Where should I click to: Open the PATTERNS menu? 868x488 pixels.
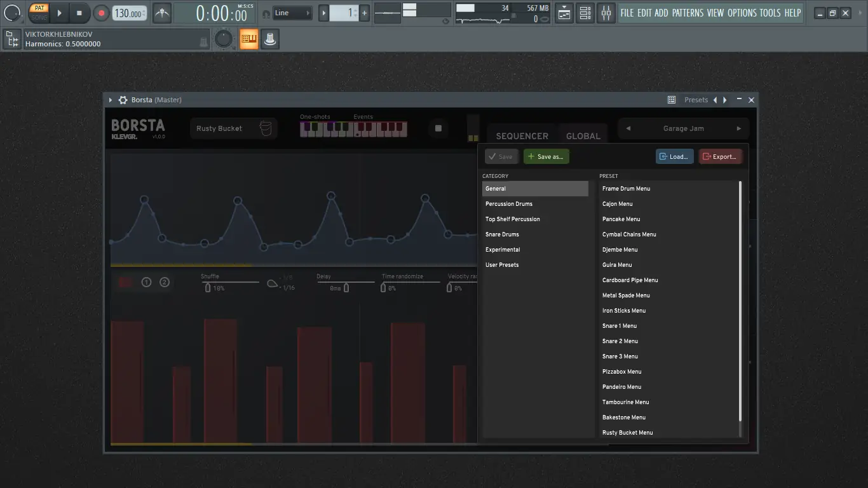tap(689, 13)
